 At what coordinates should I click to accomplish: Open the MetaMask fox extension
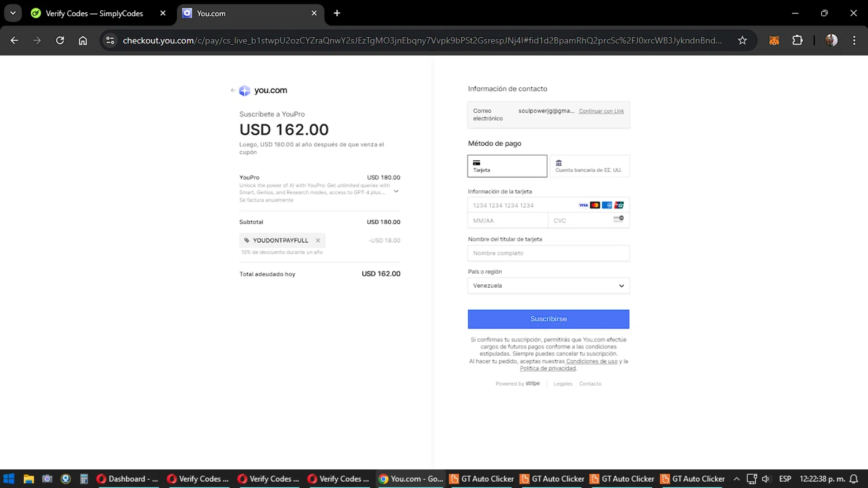(774, 41)
